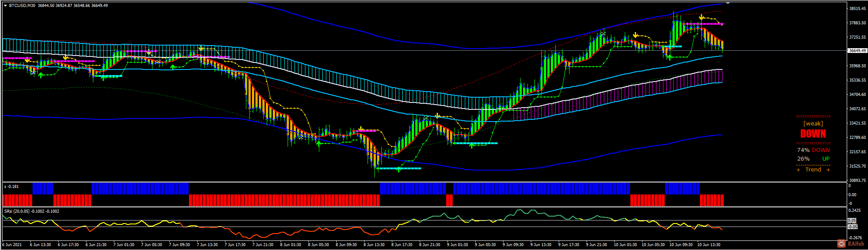Click the OHLC value 36924.87 in the title
Viewport: 868px width, 250px height.
tap(64, 6)
